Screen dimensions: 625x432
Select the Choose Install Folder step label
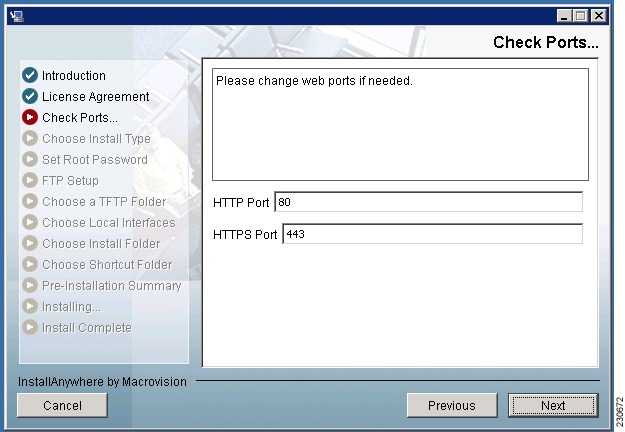pyautogui.click(x=101, y=243)
